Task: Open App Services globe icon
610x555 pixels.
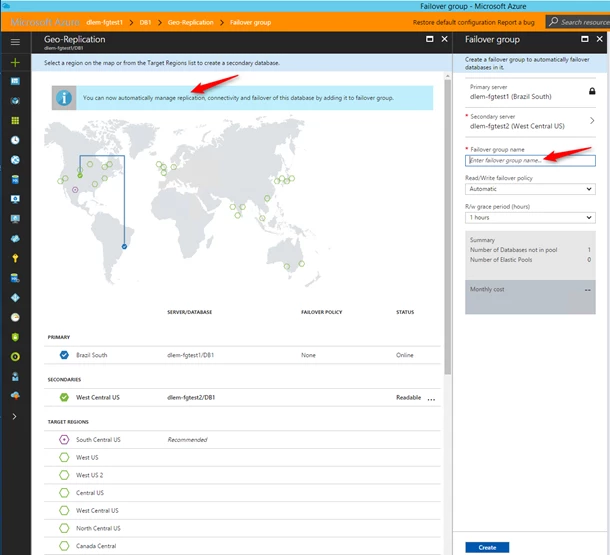Action: point(15,160)
